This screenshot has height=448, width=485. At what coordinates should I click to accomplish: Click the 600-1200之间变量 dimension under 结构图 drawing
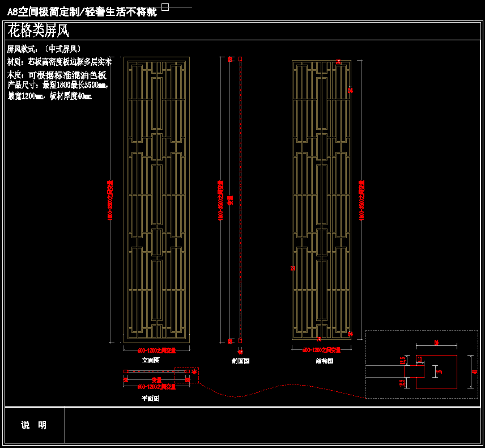321,350
